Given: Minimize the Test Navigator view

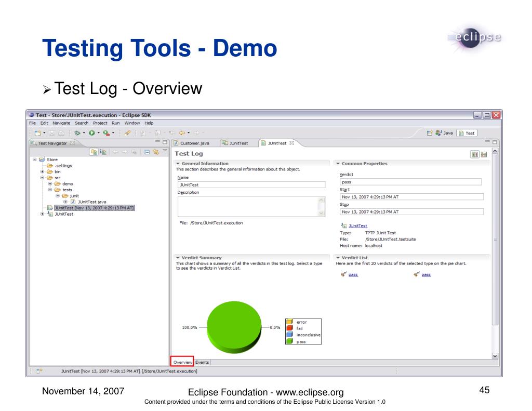Looking at the screenshot, I should click(157, 141).
